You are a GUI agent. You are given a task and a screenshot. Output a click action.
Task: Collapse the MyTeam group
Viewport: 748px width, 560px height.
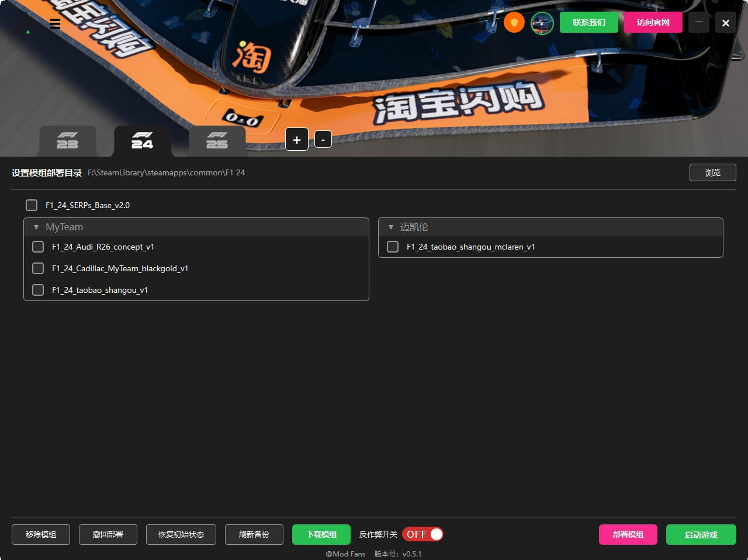[36, 227]
